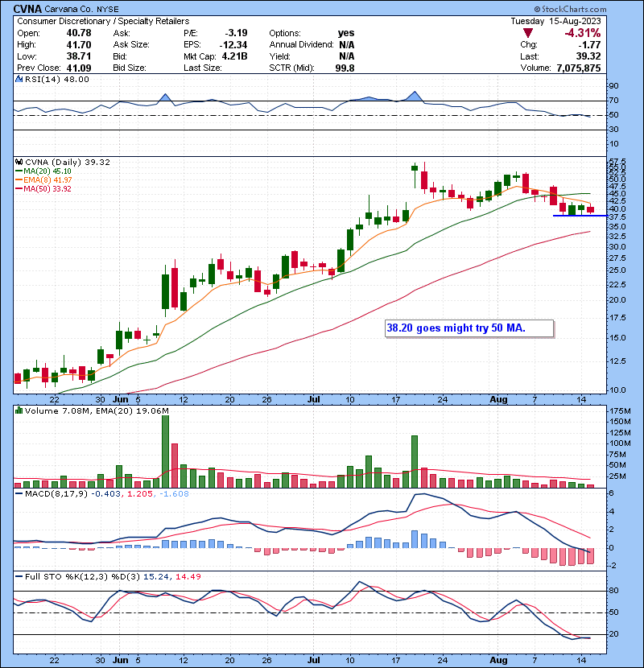Click the Mkt Cap value 4.21B
The height and width of the screenshot is (668, 644).
(234, 56)
